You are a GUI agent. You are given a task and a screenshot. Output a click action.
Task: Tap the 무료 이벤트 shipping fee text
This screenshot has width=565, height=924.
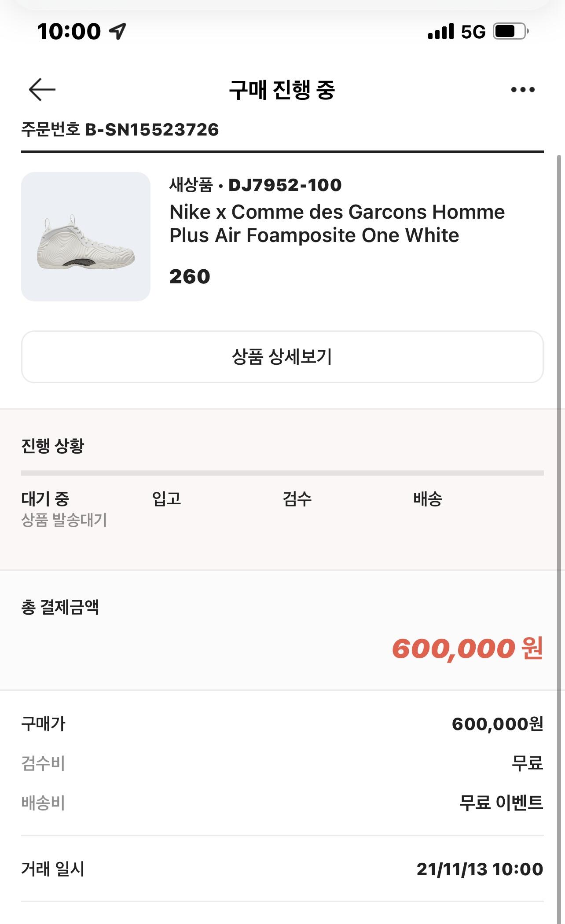point(501,803)
